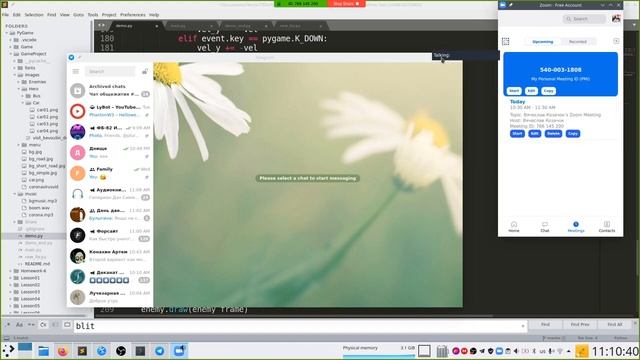Collapse the PyGame root folder
The height and width of the screenshot is (360, 640).
[x=7, y=33]
